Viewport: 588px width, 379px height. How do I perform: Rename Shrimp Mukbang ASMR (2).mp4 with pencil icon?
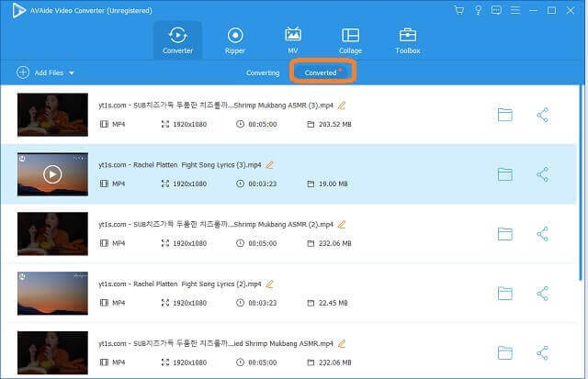[x=341, y=224]
